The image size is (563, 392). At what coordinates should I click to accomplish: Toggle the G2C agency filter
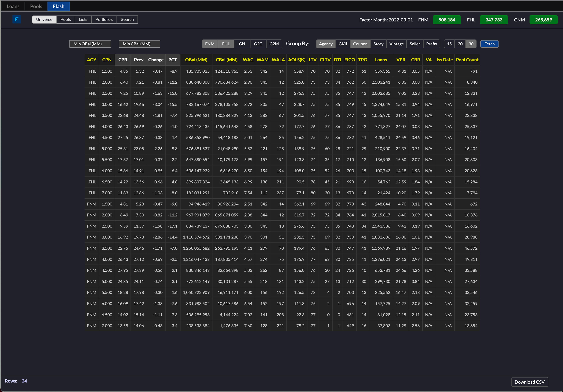pos(258,44)
